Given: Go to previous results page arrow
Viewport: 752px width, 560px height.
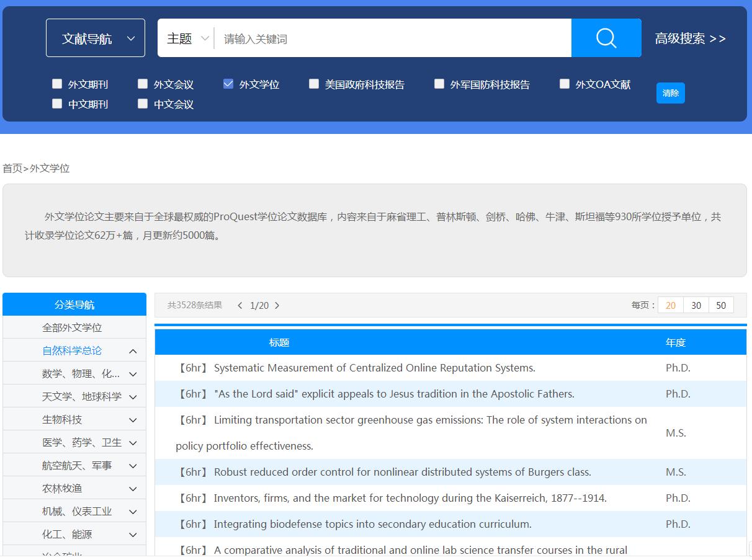Looking at the screenshot, I should [240, 306].
